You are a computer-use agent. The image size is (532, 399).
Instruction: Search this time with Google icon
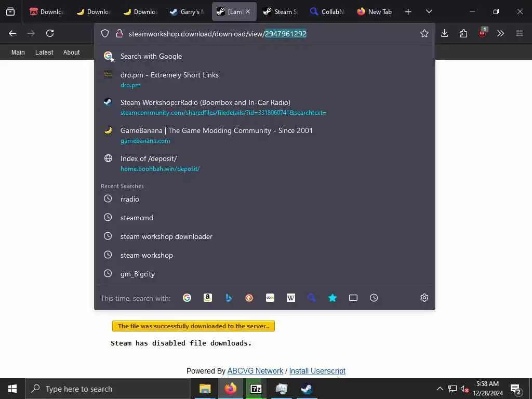click(187, 298)
